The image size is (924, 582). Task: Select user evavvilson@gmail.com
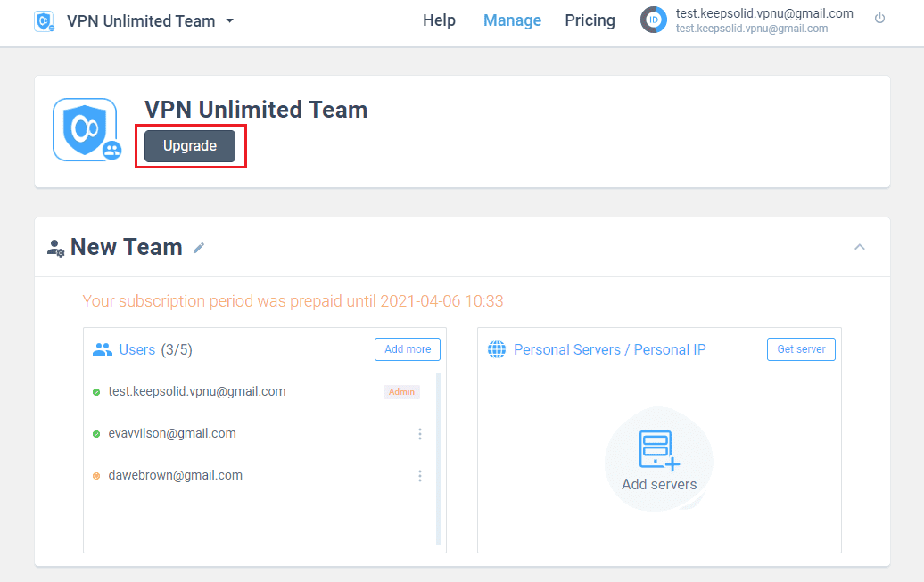pyautogui.click(x=172, y=433)
